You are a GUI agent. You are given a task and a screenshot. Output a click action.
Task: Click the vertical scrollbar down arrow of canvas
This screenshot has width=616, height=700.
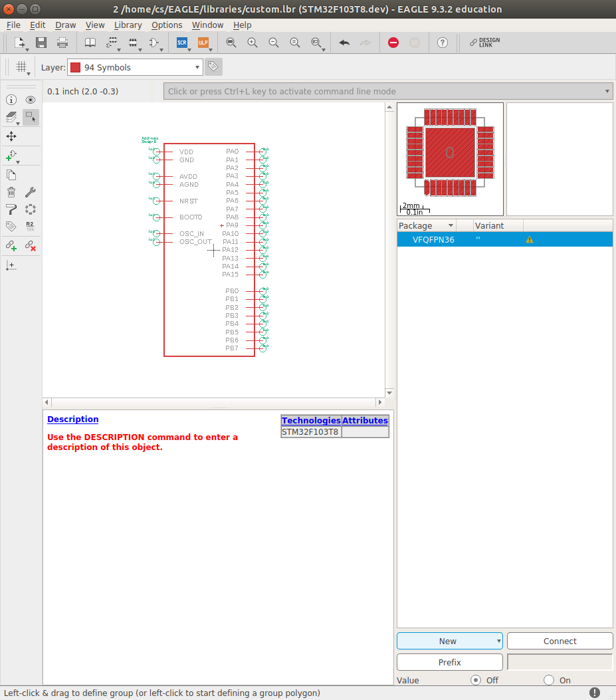[x=389, y=393]
